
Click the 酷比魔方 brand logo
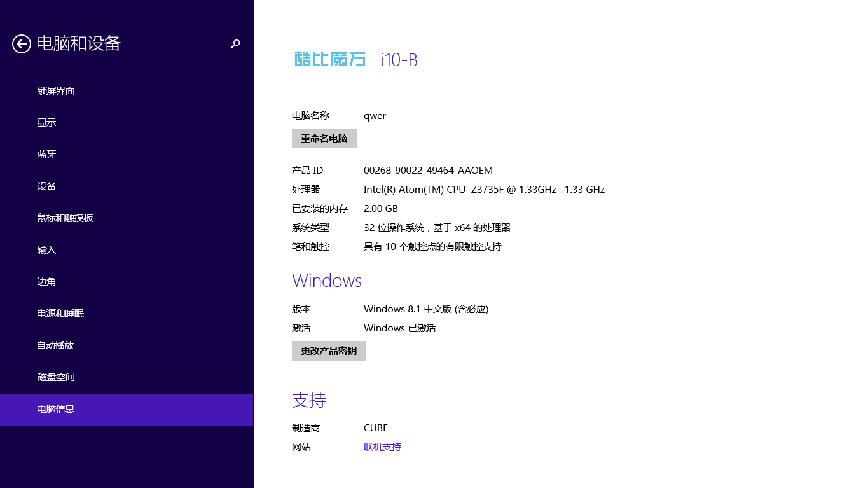coord(330,59)
